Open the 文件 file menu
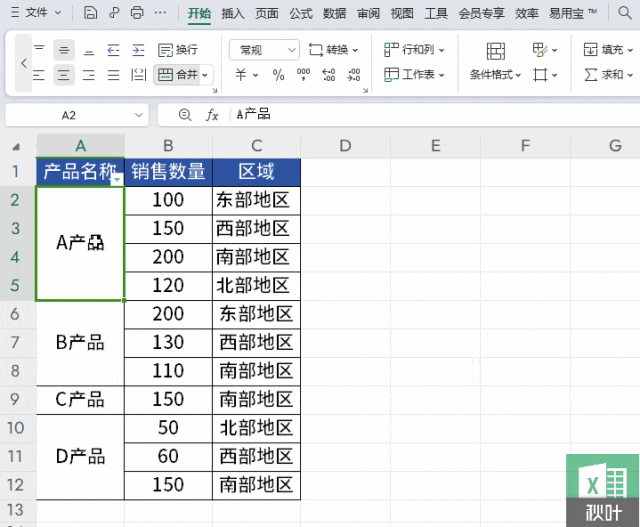This screenshot has height=527, width=640. pos(36,13)
